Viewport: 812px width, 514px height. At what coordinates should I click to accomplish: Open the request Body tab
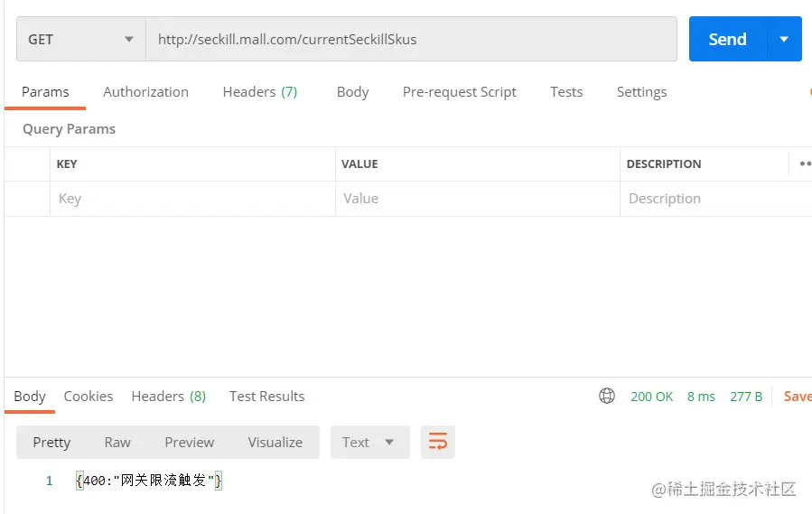tap(352, 92)
